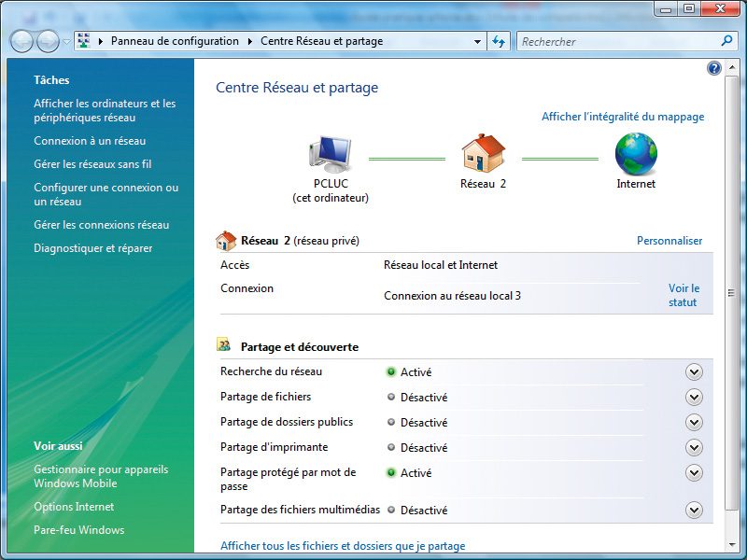Click the 'Partage et découverte' section icon

tap(223, 344)
